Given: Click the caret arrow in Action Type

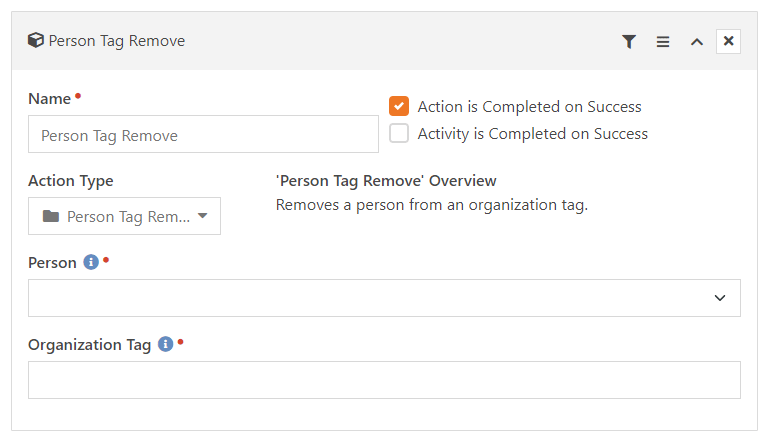Looking at the screenshot, I should (202, 216).
